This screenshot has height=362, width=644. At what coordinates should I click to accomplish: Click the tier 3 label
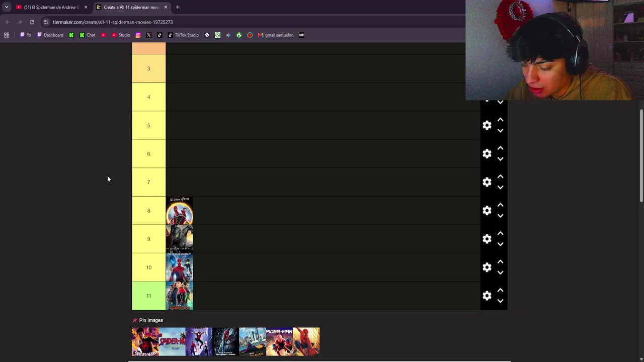click(x=148, y=68)
